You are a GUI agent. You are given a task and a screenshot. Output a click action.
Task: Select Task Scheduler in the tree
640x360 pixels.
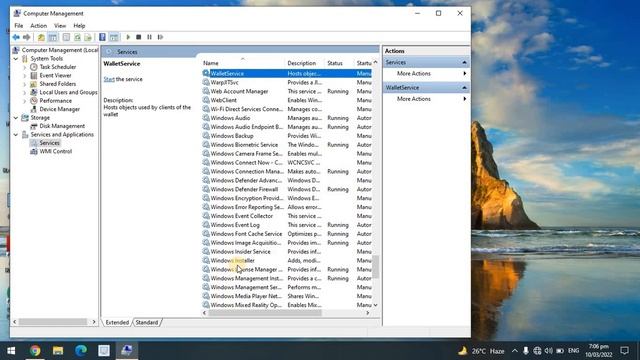tap(58, 67)
